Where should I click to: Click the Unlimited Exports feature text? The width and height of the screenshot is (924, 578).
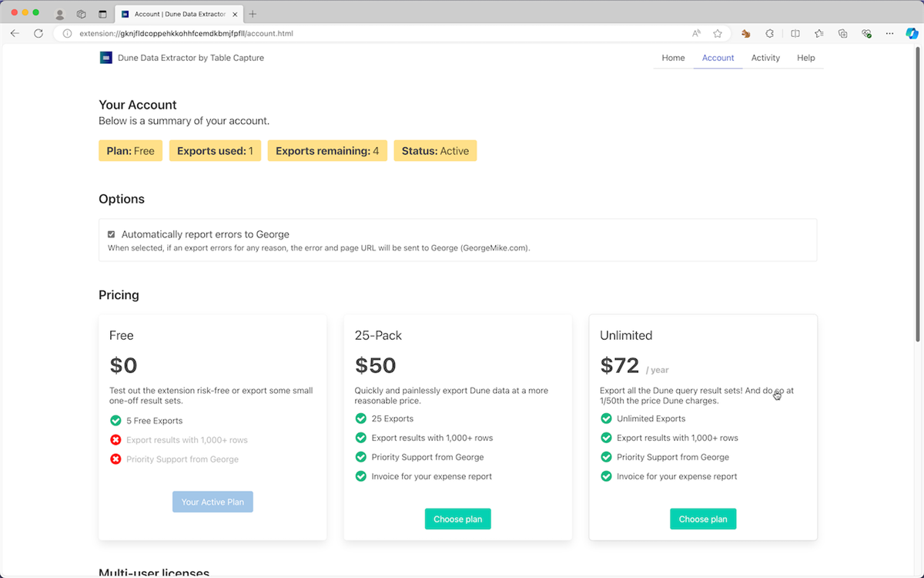click(651, 418)
